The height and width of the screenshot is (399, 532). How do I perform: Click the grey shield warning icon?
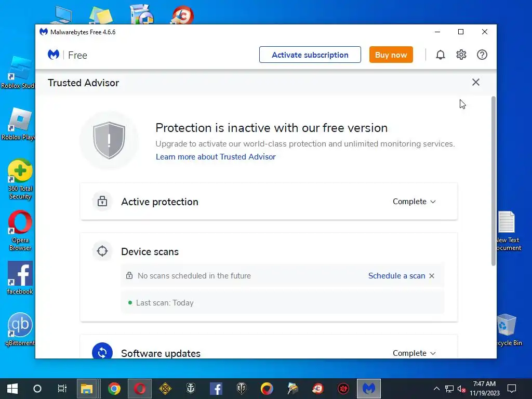tap(109, 140)
